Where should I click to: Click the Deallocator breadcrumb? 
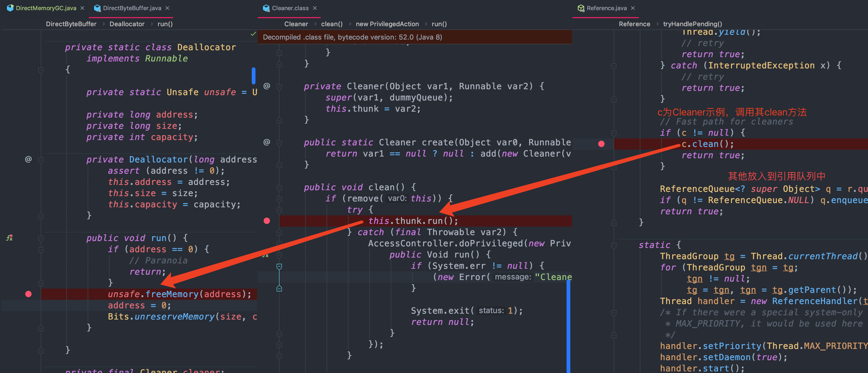(x=127, y=24)
